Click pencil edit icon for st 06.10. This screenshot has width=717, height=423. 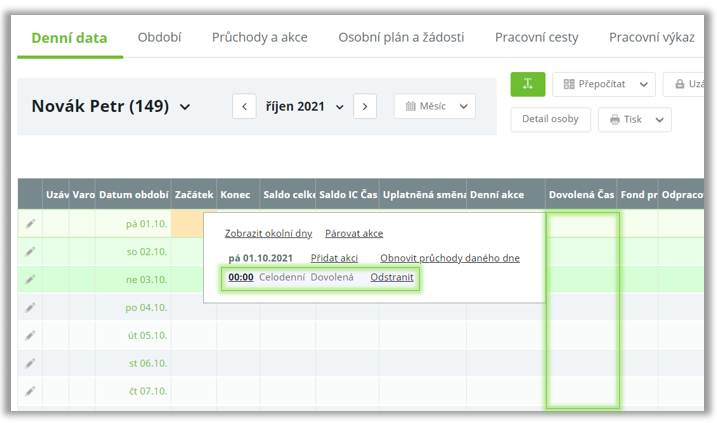(30, 363)
